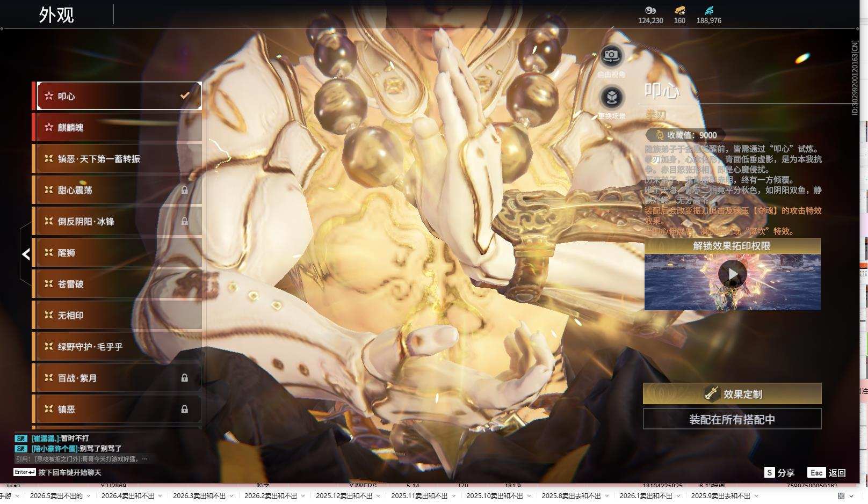Image resolution: width=868 pixels, height=504 pixels.
Task: Click the gold bar currency icon
Action: 679,10
